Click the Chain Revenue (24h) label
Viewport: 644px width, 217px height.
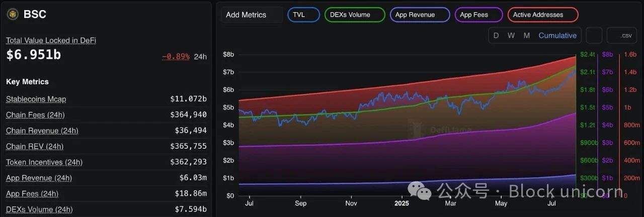tap(42, 131)
